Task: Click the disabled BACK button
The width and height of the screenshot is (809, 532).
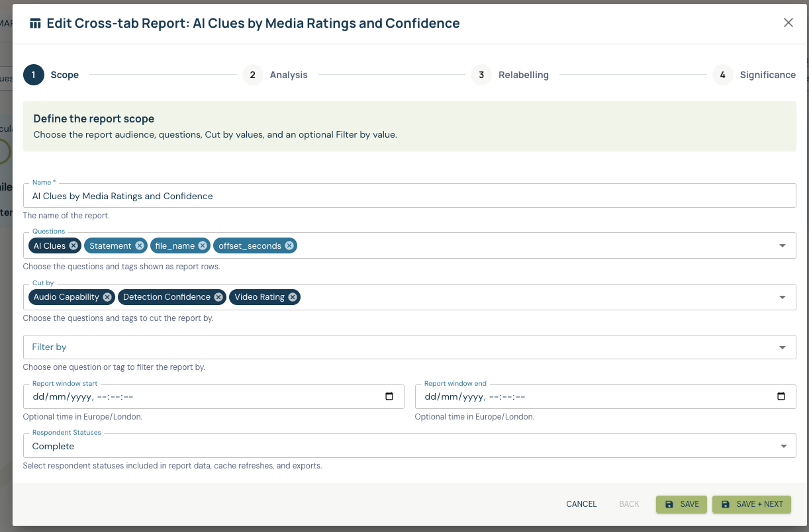Action: (x=629, y=504)
